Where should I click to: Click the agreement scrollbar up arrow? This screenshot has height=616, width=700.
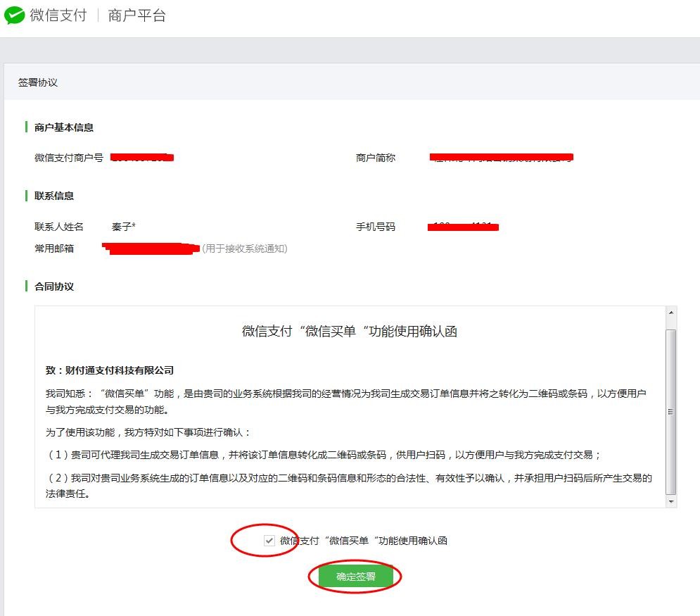click(x=671, y=313)
